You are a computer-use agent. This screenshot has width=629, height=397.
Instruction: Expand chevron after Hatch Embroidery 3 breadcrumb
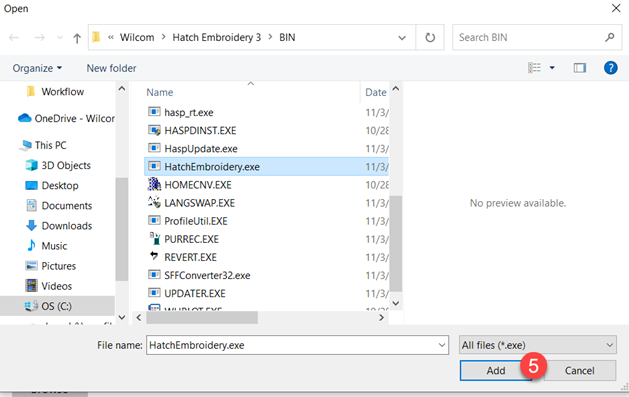[x=270, y=37]
